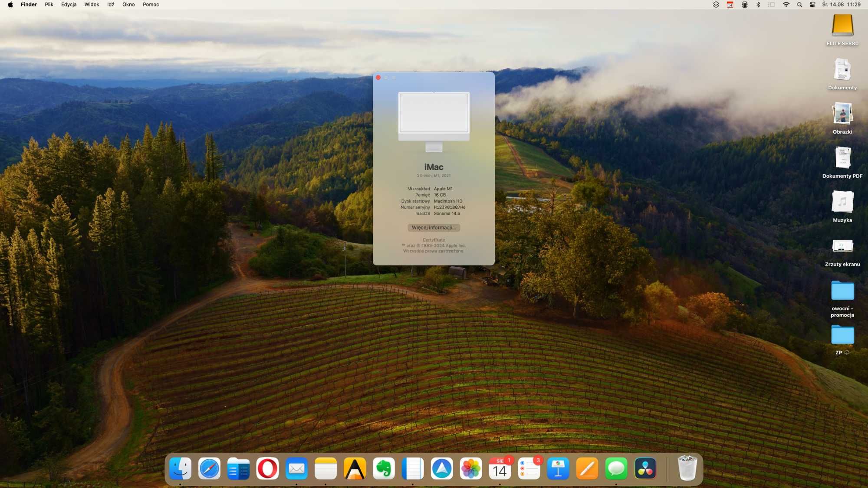Launch Keynote from the Dock
The height and width of the screenshot is (488, 868).
(x=558, y=468)
